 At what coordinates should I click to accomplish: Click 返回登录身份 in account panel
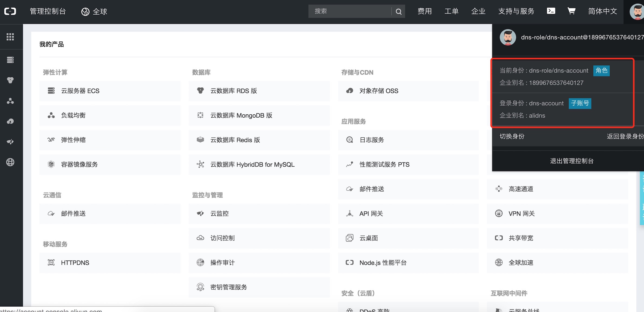point(625,136)
